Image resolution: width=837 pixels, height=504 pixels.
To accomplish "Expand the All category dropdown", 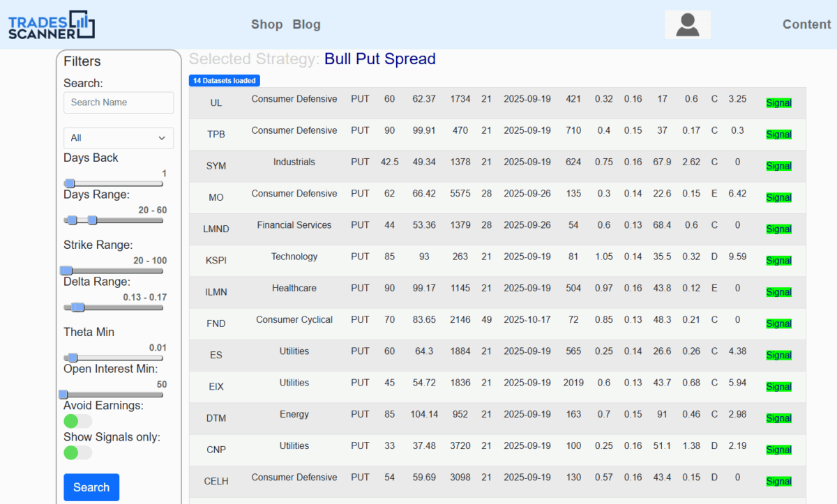I will click(x=119, y=138).
